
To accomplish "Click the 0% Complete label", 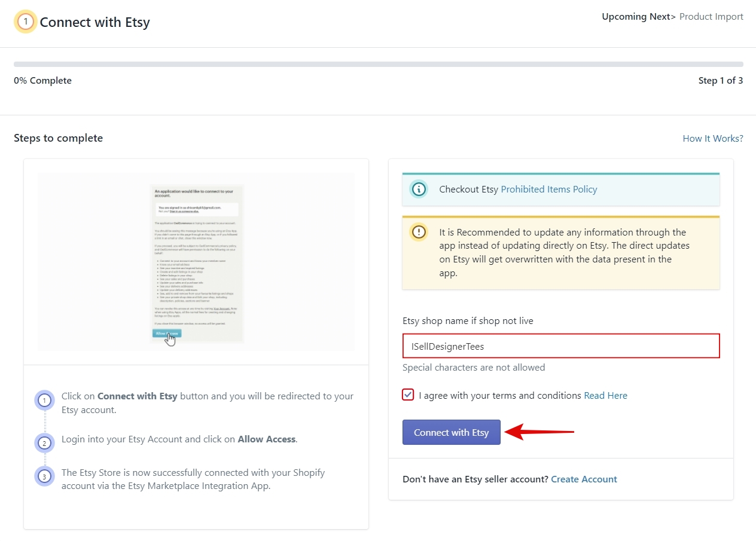I will click(x=42, y=81).
